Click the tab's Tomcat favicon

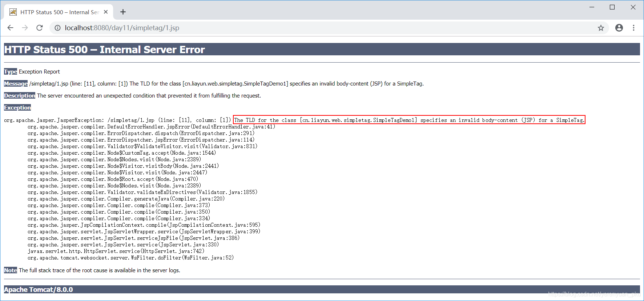[13, 12]
